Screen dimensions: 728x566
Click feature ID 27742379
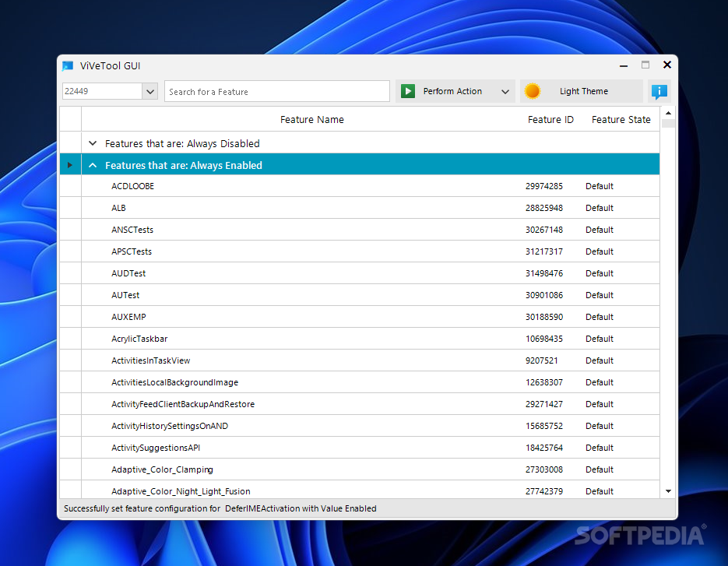[x=543, y=491]
